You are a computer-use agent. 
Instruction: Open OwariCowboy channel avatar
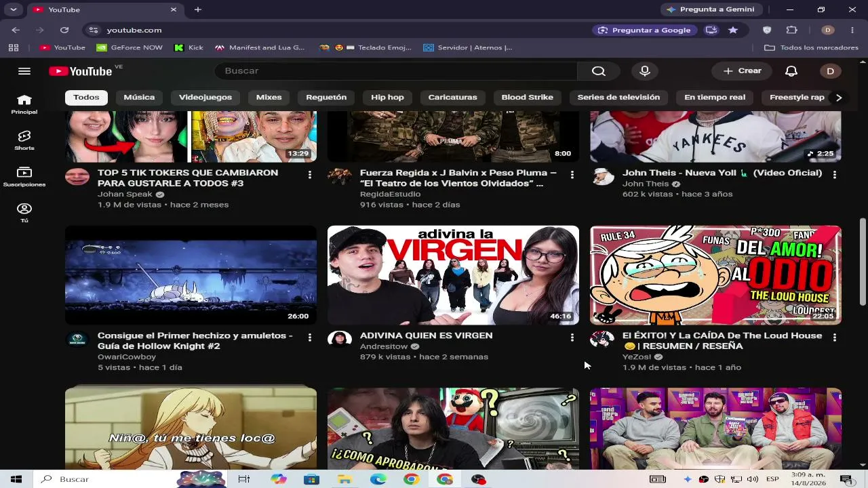point(77,340)
